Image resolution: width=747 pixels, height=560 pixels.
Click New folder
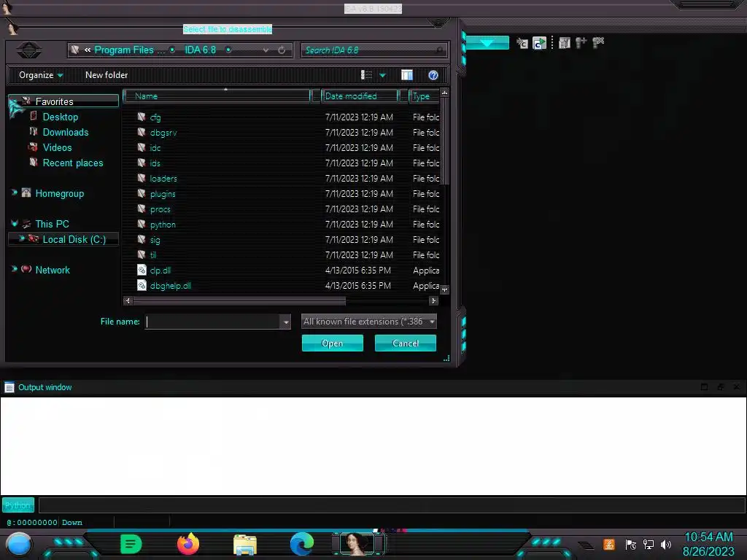[107, 75]
